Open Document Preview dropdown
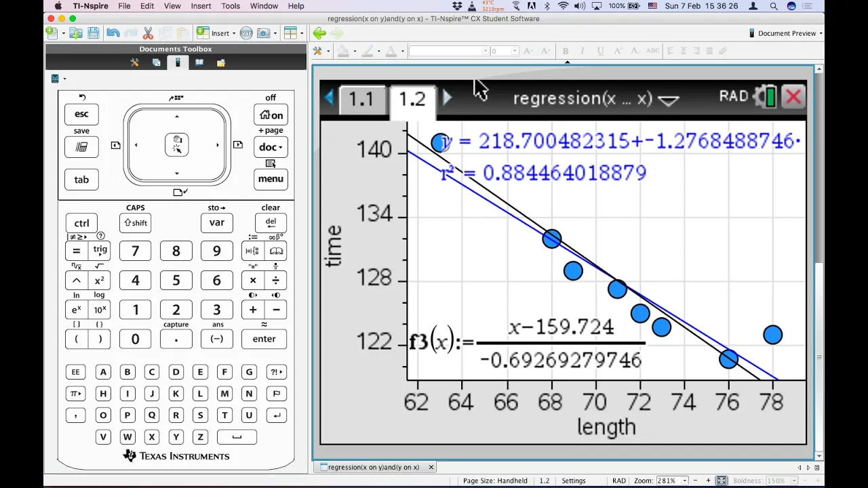The width and height of the screenshot is (868, 488). click(786, 33)
